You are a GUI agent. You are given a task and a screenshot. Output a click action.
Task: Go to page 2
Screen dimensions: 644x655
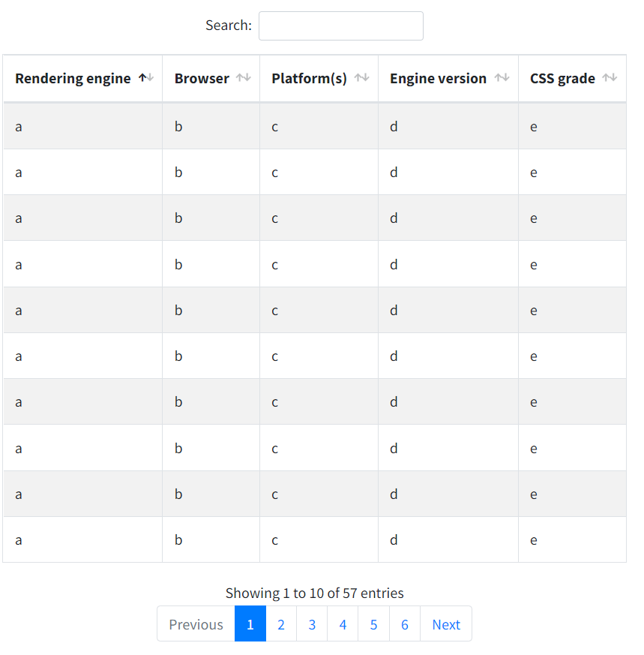tap(281, 624)
